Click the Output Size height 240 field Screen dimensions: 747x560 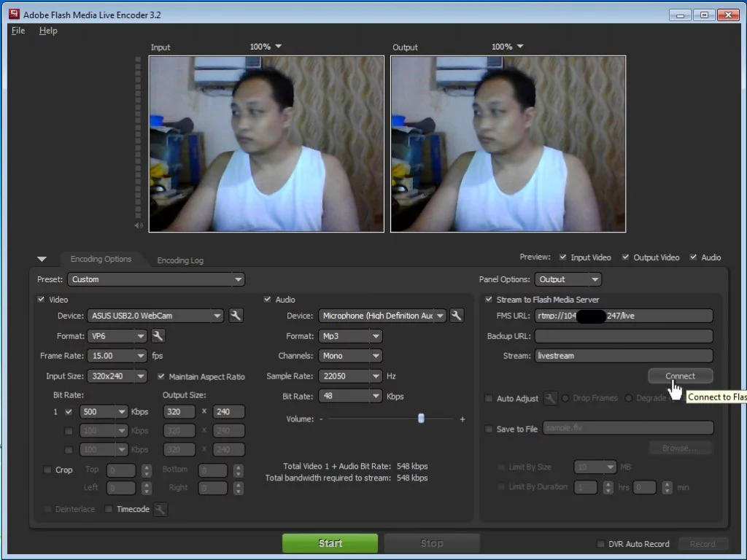(228, 412)
